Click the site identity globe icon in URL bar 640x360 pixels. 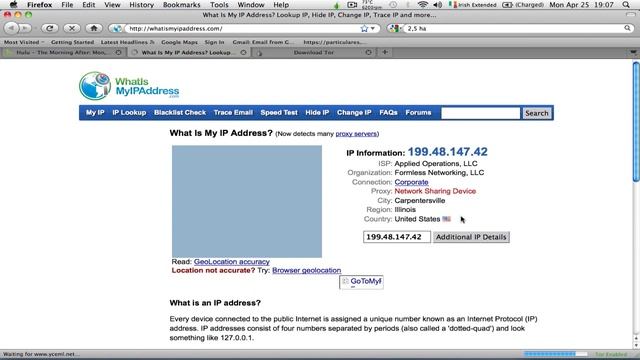pos(117,29)
